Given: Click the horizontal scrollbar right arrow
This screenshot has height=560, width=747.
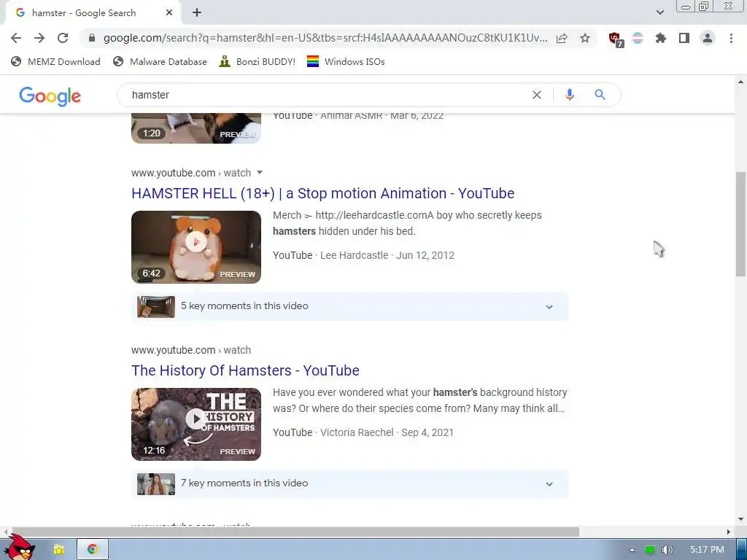Looking at the screenshot, I should tap(729, 532).
